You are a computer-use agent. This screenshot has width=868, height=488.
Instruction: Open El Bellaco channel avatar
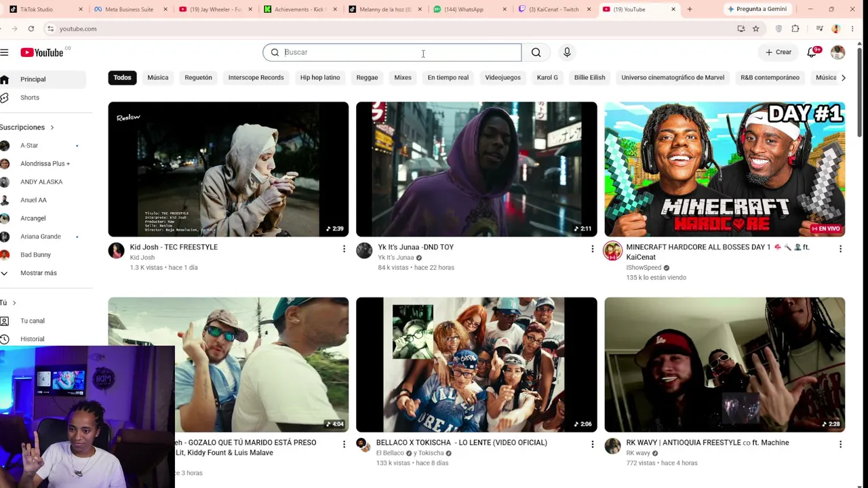(x=362, y=444)
